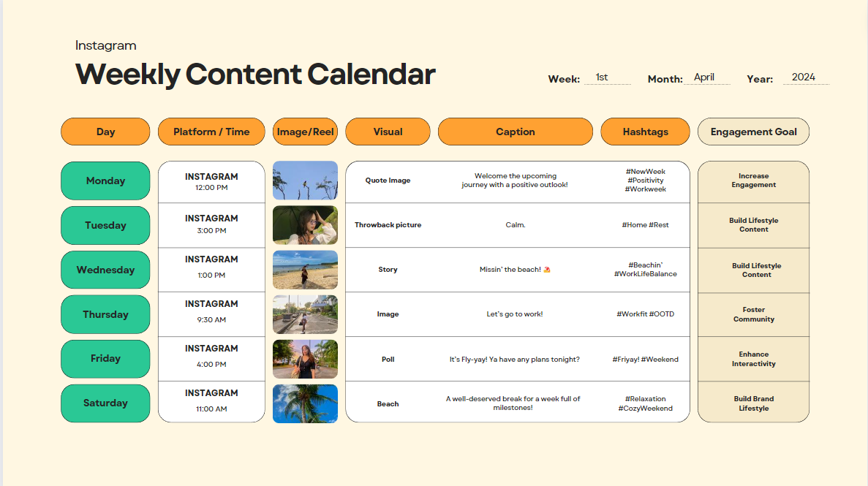Click the "Let's go to work!" caption
Screen dimensions: 868x486
[515, 314]
